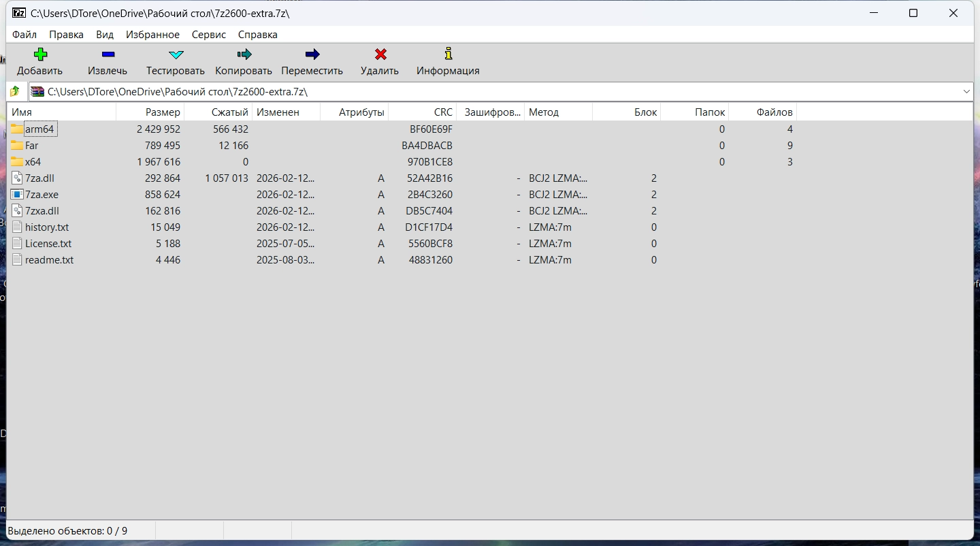Select the readme.txt document icon
The height and width of the screenshot is (546, 980).
click(17, 260)
